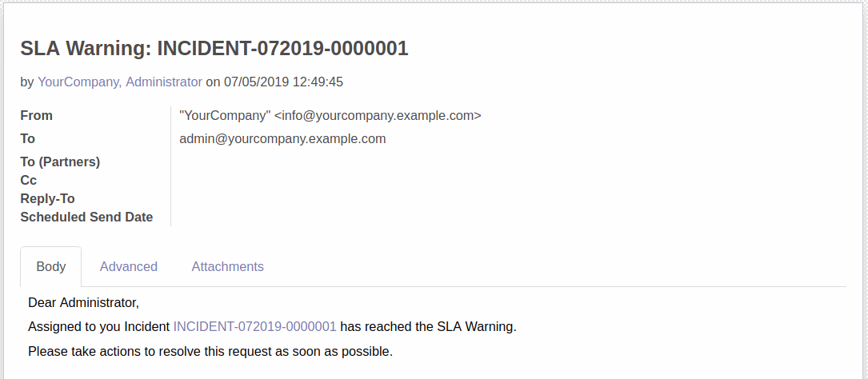
Task: Click the Scheduled Send Date label
Action: click(x=86, y=217)
